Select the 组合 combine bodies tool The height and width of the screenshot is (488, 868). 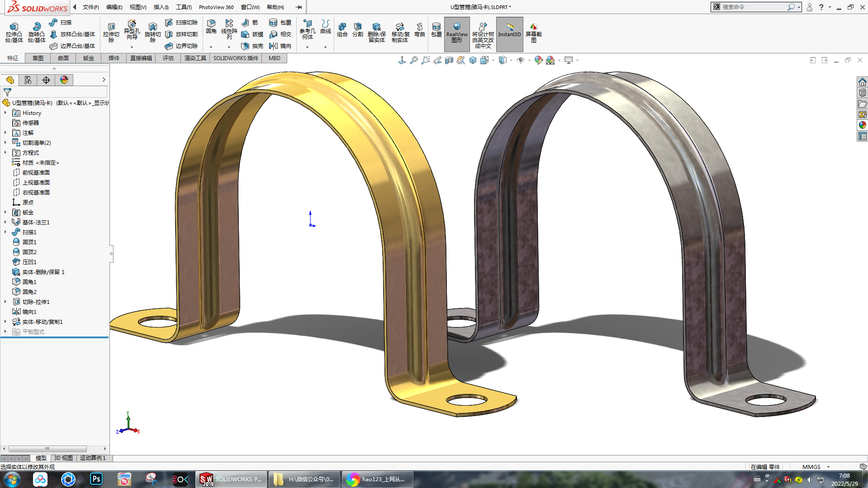[342, 30]
